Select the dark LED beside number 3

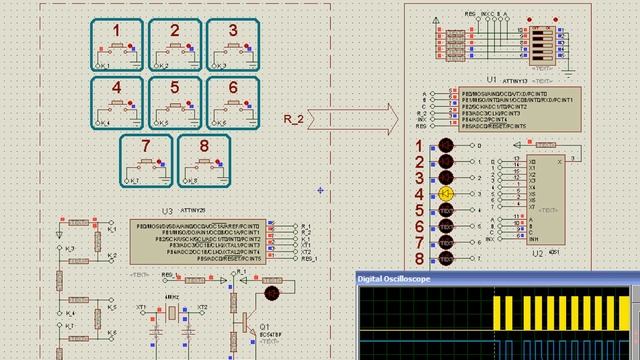[x=446, y=178]
